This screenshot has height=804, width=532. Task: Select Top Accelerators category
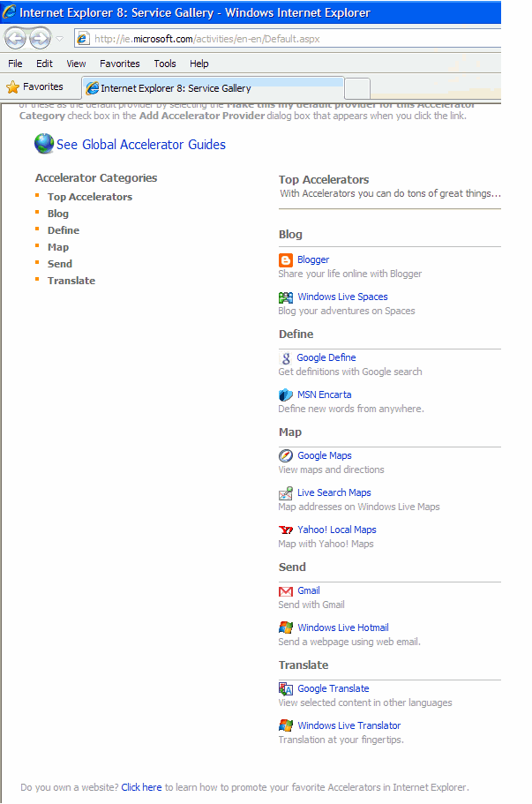(x=90, y=197)
